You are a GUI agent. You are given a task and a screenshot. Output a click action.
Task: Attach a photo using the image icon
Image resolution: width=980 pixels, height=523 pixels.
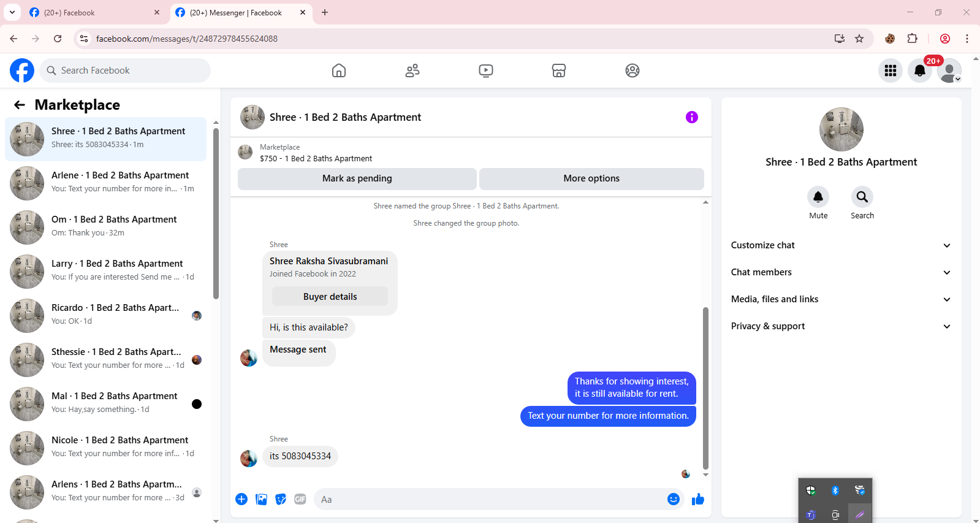(262, 499)
